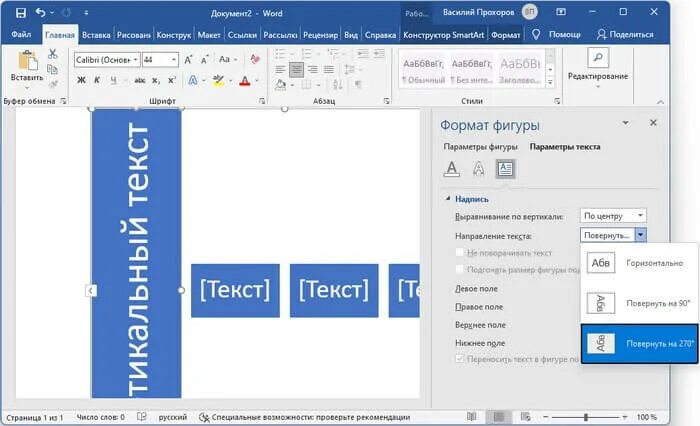Open the Формат ribbon tab
This screenshot has width=700, height=426.
(x=506, y=35)
